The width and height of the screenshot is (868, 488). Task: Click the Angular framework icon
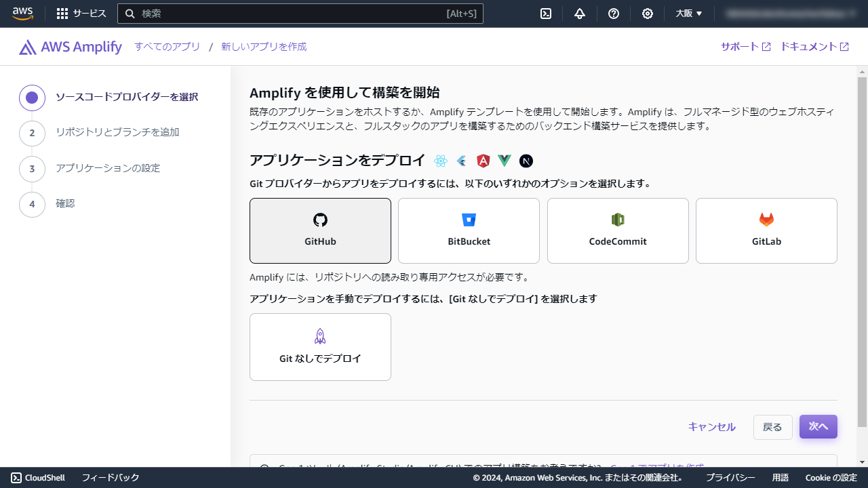pos(483,161)
